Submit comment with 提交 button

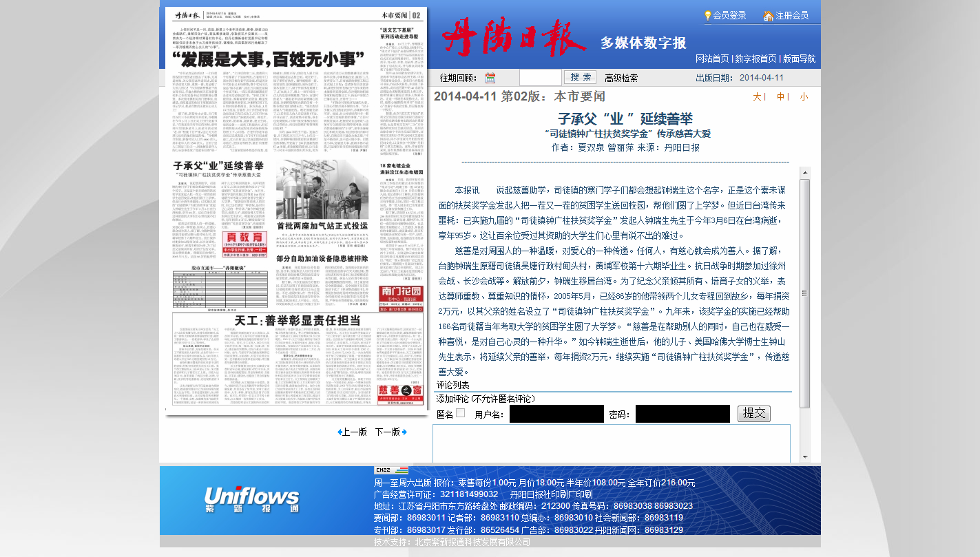pyautogui.click(x=754, y=413)
